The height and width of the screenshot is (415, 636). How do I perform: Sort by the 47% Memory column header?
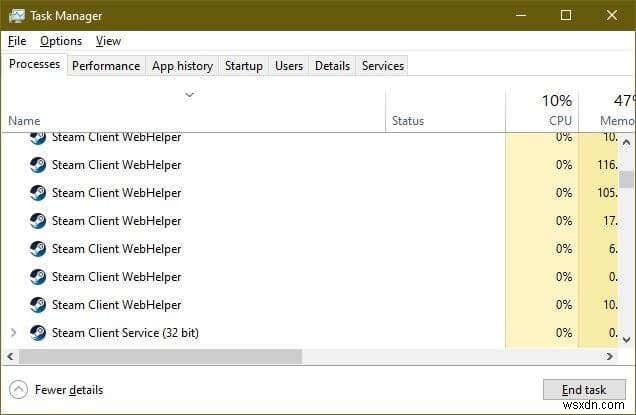pyautogui.click(x=607, y=110)
